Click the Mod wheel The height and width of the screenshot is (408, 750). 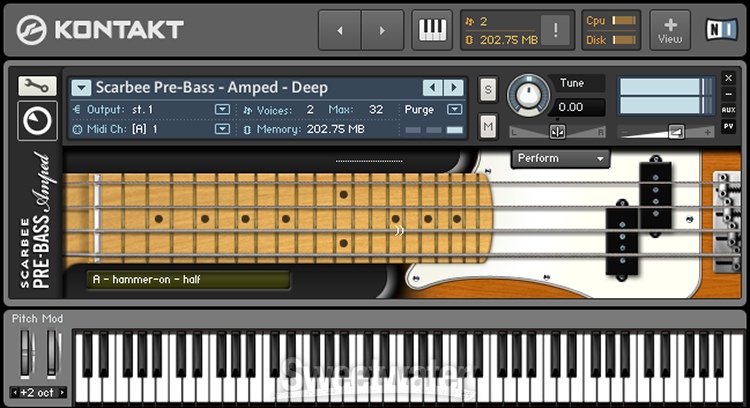coord(53,354)
